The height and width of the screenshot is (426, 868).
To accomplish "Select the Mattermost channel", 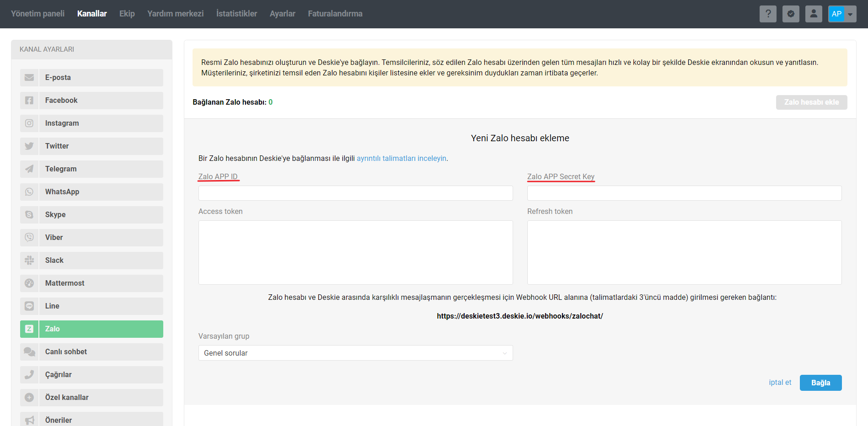I will [x=91, y=283].
